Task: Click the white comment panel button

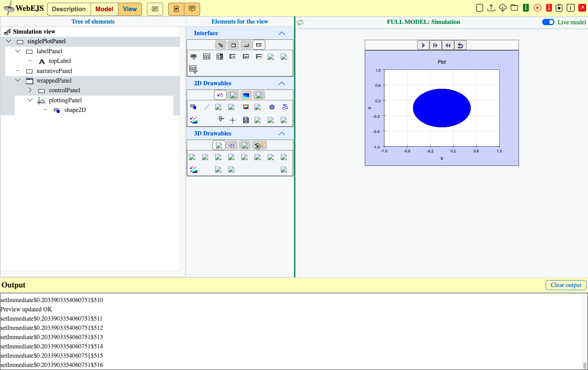Action: click(x=155, y=9)
